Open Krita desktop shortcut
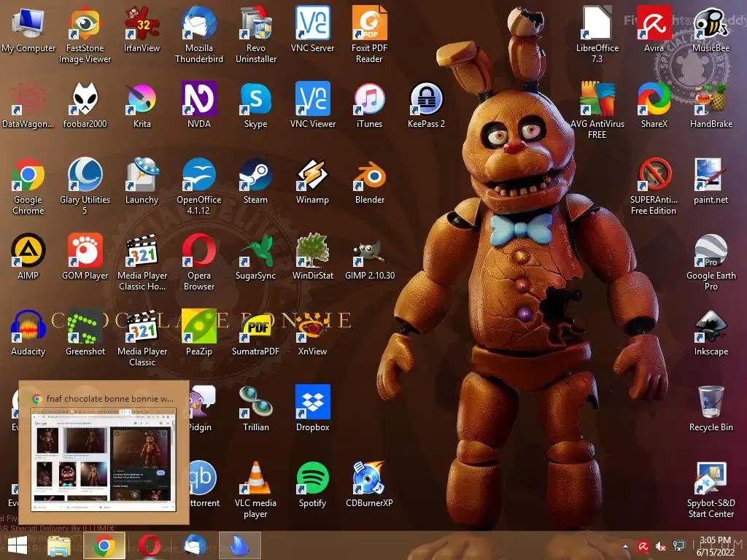Viewport: 747px width, 560px height. [142, 106]
